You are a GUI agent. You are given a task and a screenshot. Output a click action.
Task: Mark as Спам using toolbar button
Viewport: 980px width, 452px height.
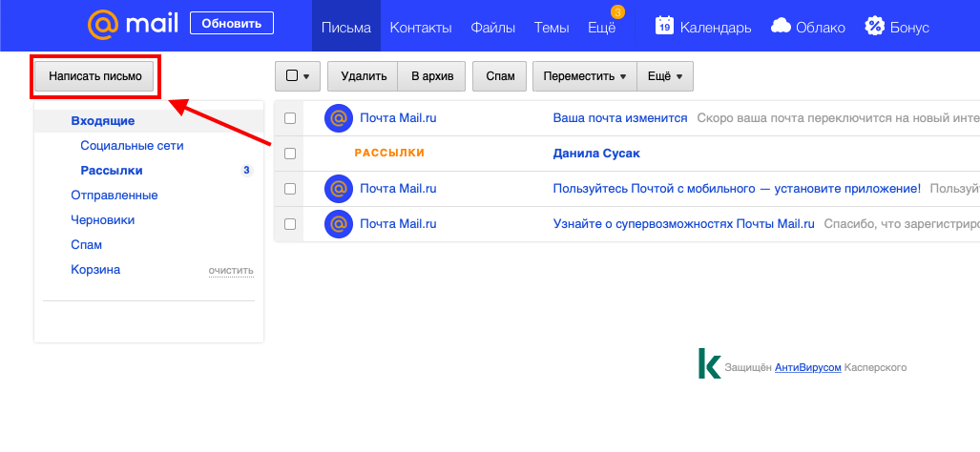500,76
